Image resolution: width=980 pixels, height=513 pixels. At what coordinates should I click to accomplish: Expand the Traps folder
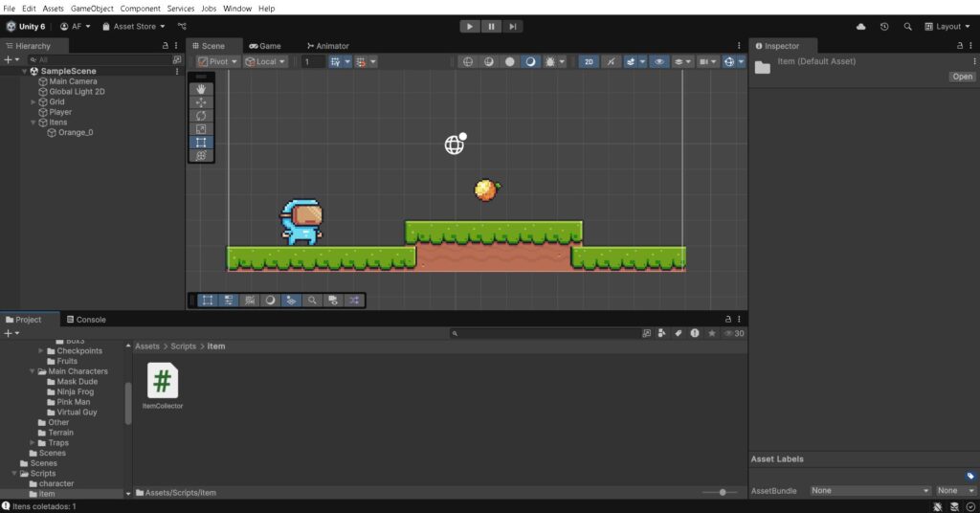pyautogui.click(x=32, y=442)
